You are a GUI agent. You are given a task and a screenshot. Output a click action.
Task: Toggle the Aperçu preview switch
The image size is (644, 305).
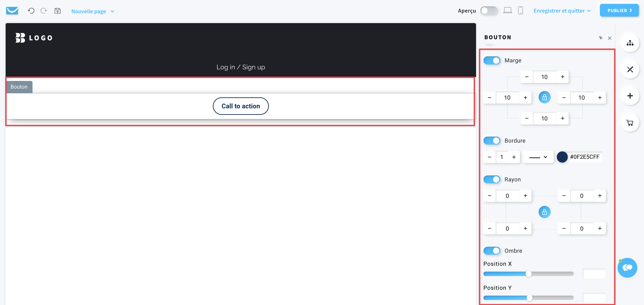coord(489,11)
